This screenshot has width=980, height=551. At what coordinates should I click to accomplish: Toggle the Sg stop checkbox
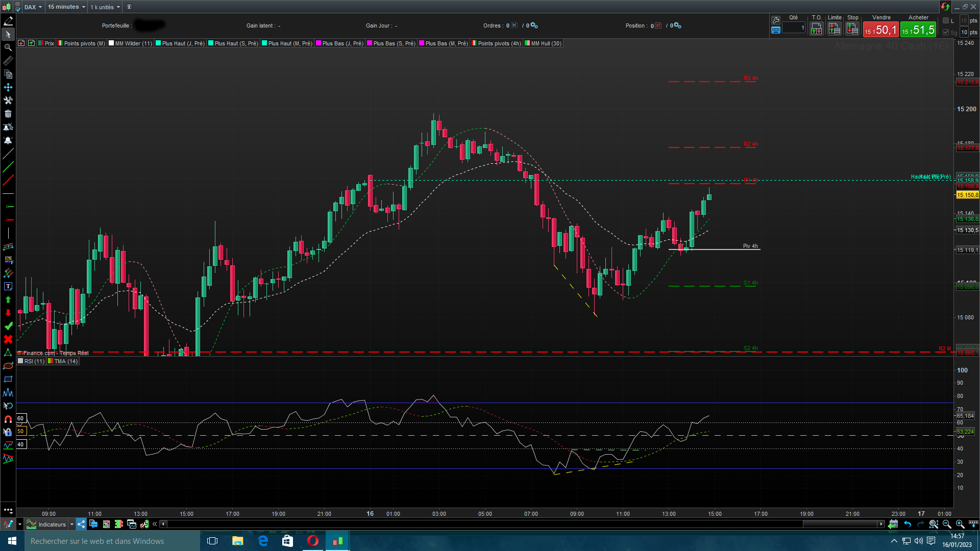pyautogui.click(x=946, y=32)
